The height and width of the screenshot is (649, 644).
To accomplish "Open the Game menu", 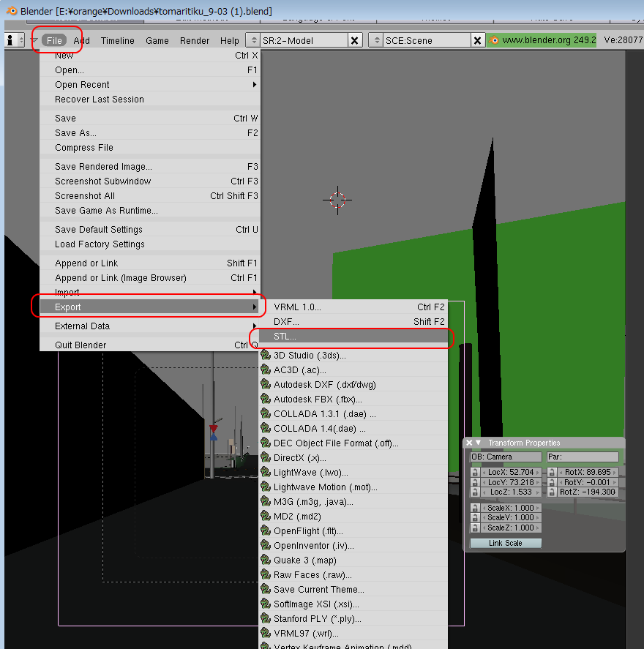I will [157, 40].
